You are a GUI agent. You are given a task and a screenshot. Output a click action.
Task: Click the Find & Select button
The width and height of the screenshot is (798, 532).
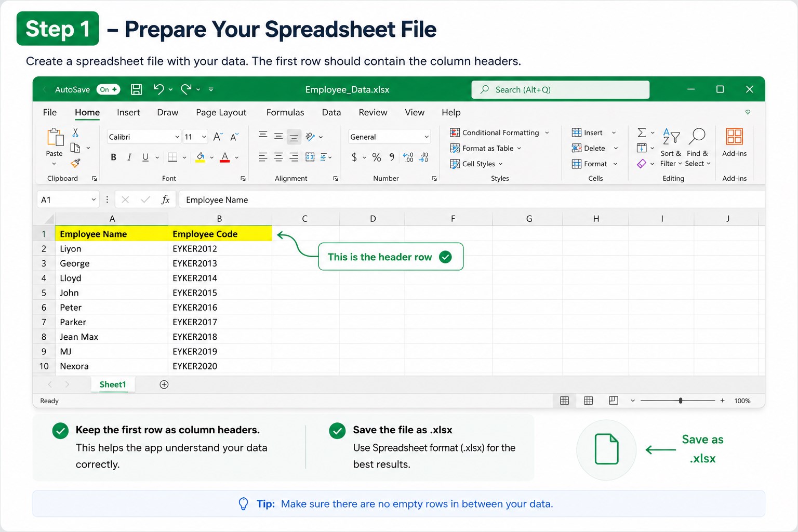698,148
